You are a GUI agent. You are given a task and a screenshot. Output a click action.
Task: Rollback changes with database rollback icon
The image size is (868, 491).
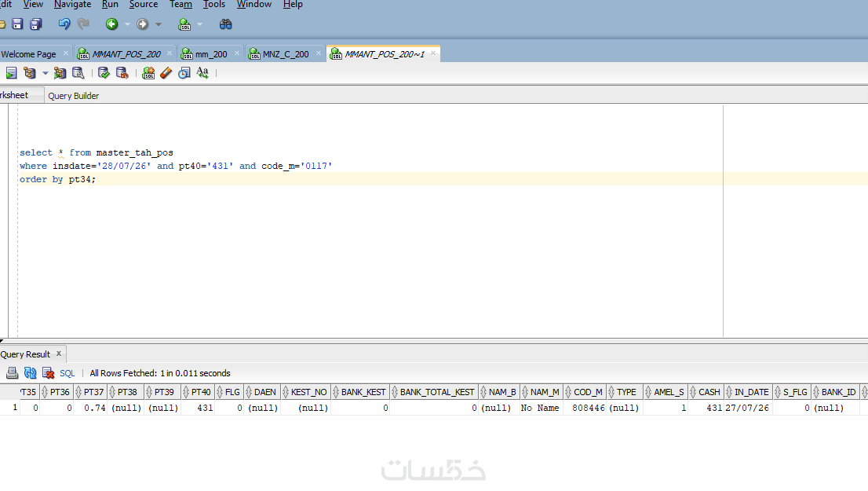[x=122, y=72]
